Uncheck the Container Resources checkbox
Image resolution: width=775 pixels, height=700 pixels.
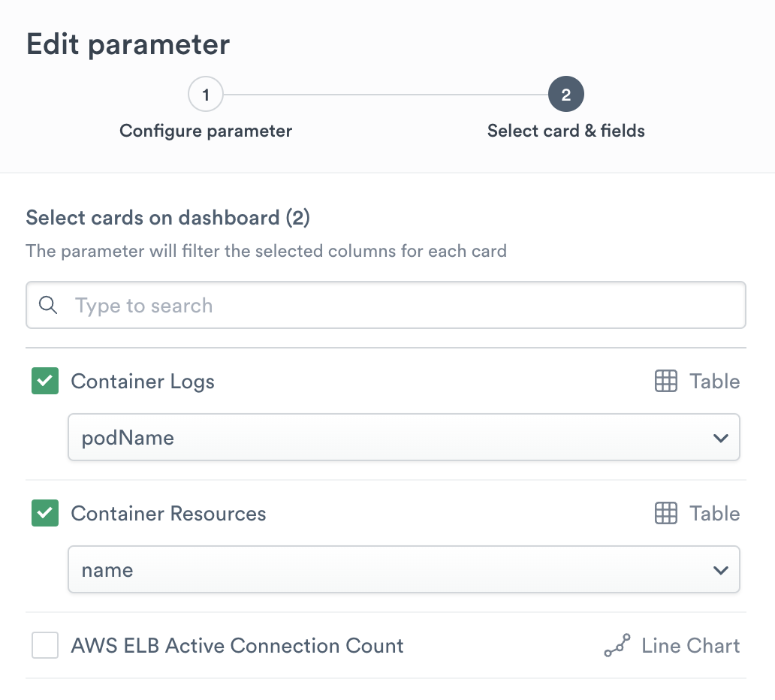click(x=45, y=514)
